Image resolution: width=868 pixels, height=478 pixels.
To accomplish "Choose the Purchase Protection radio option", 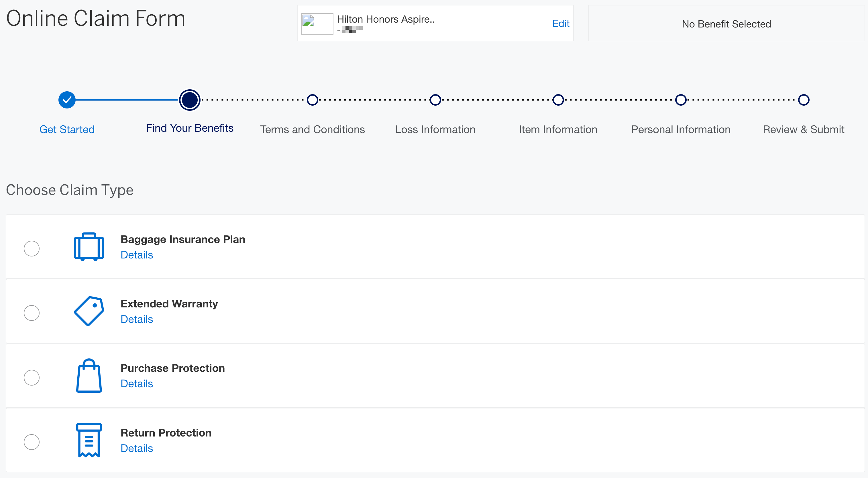I will (x=32, y=378).
